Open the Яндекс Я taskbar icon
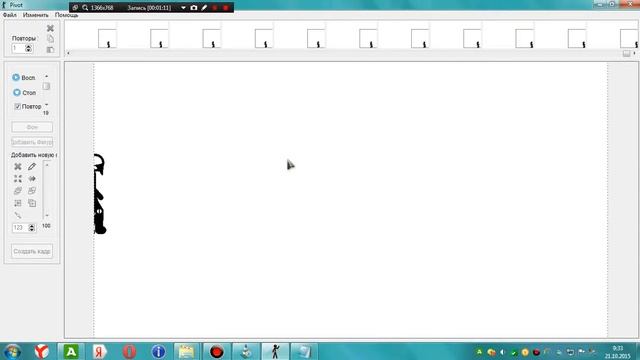 (x=100, y=351)
